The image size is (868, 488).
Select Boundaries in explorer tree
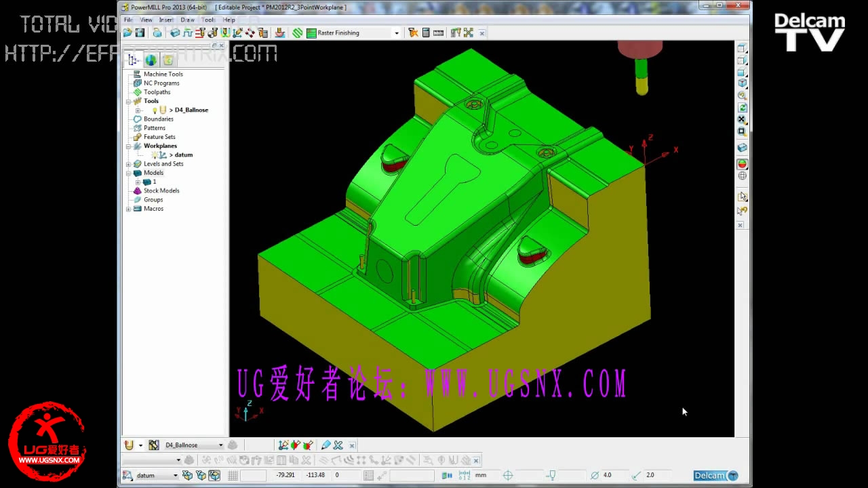(158, 119)
